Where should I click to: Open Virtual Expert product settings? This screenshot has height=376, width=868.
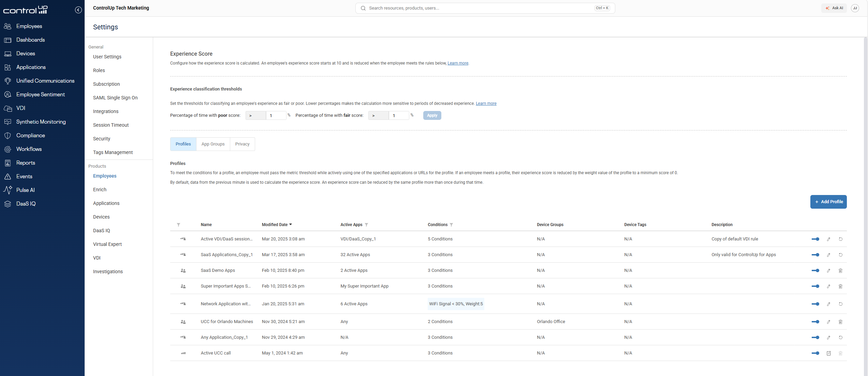click(107, 244)
